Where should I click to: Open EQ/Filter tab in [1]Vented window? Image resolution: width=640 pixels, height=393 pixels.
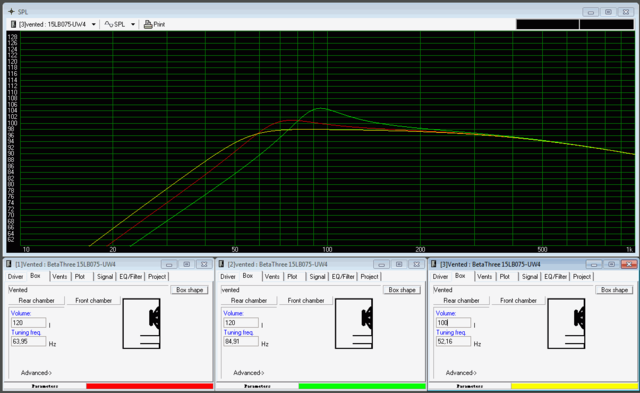tap(131, 277)
